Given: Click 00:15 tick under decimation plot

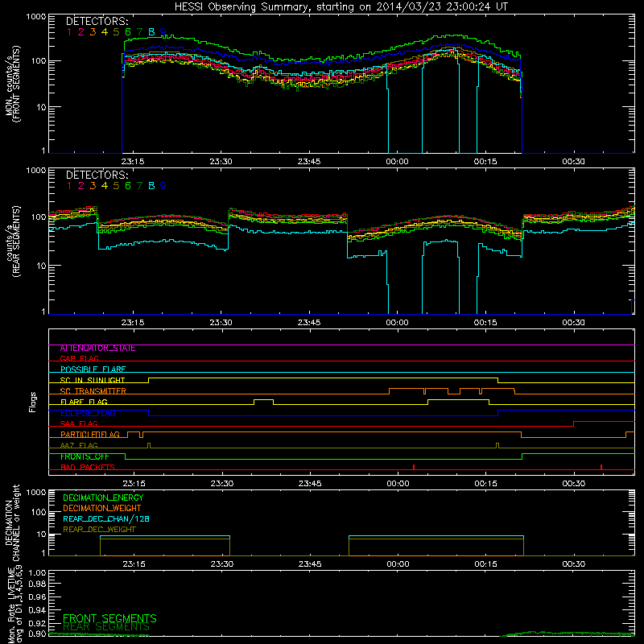Looking at the screenshot, I should click(486, 564).
